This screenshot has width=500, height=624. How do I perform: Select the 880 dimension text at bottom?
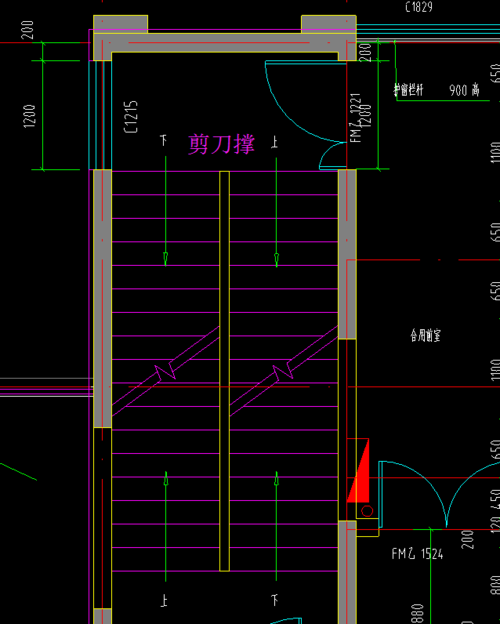(x=417, y=614)
